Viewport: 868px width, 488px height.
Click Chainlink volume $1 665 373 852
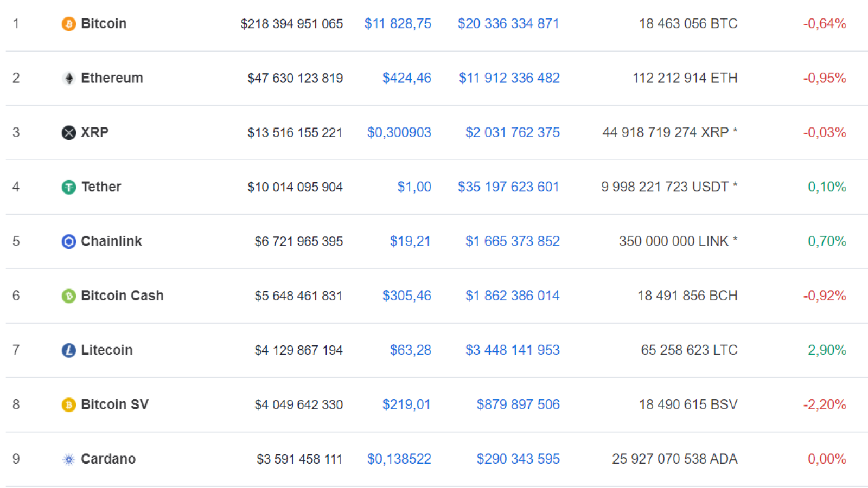pos(513,241)
